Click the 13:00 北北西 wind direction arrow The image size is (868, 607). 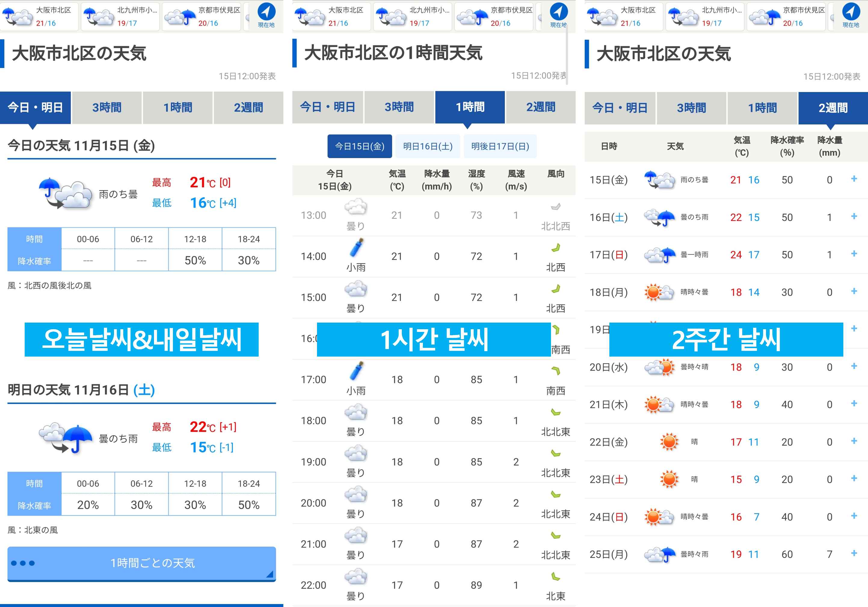(x=555, y=207)
